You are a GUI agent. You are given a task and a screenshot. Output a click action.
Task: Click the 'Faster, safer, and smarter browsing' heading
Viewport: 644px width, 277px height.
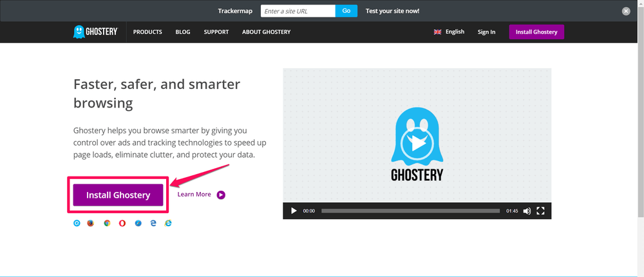tap(157, 93)
